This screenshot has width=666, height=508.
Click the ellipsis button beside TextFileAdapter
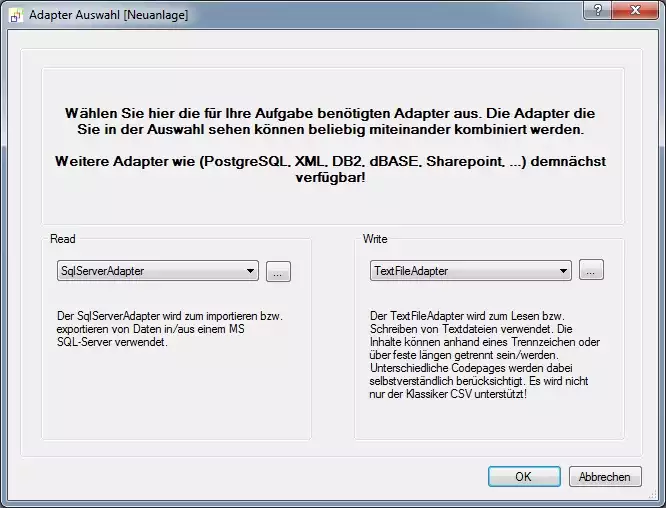(591, 271)
